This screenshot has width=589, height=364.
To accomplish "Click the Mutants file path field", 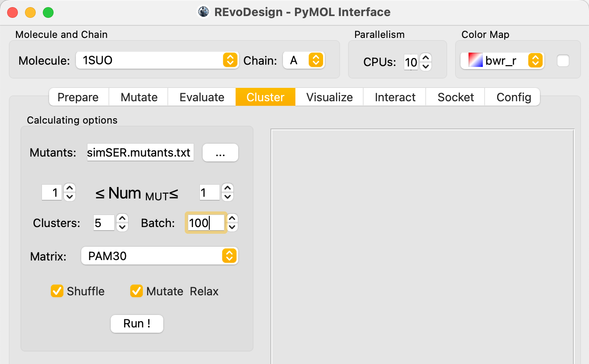I will pyautogui.click(x=141, y=153).
